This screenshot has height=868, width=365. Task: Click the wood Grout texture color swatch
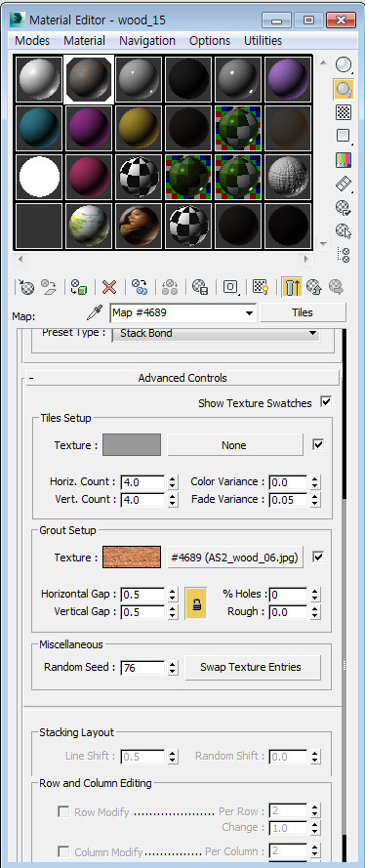tap(132, 557)
